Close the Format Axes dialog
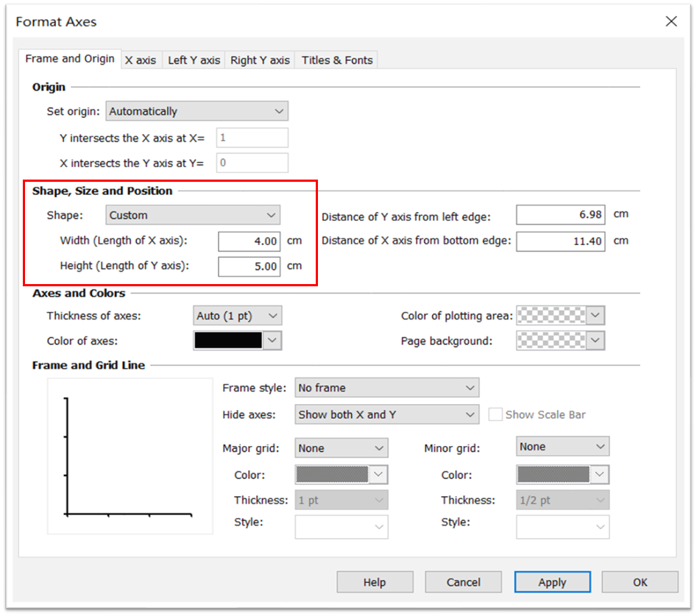 (x=671, y=21)
